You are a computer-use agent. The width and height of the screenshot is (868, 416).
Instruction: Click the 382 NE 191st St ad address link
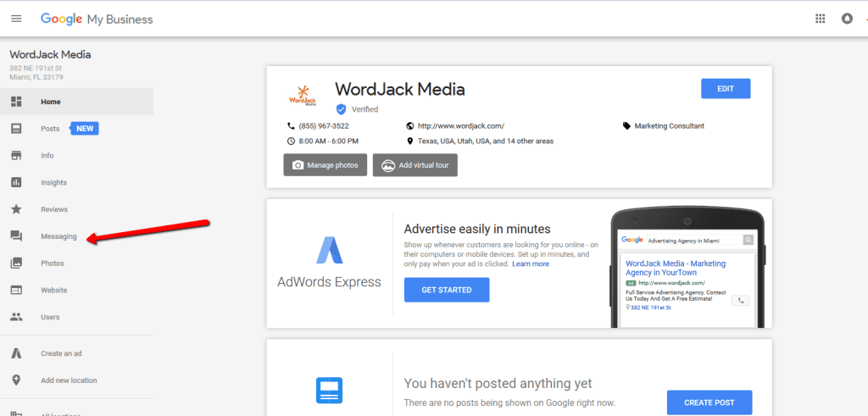pyautogui.click(x=650, y=307)
